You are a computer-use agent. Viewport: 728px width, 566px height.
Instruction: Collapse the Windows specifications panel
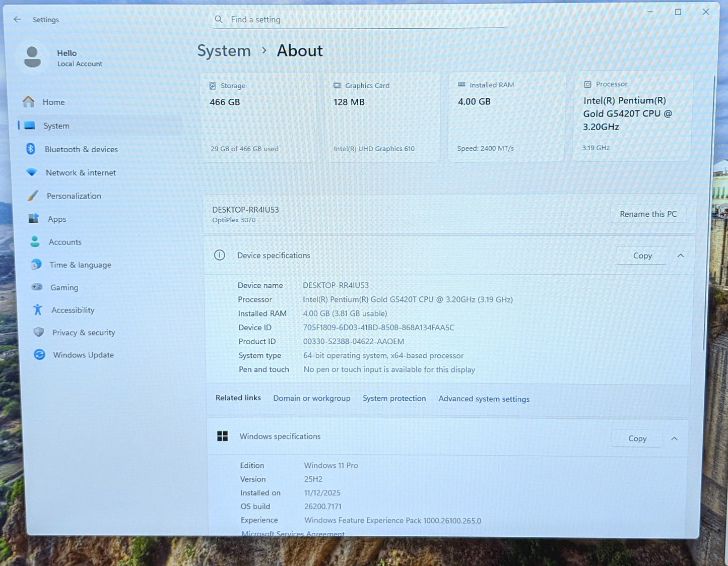pyautogui.click(x=675, y=438)
